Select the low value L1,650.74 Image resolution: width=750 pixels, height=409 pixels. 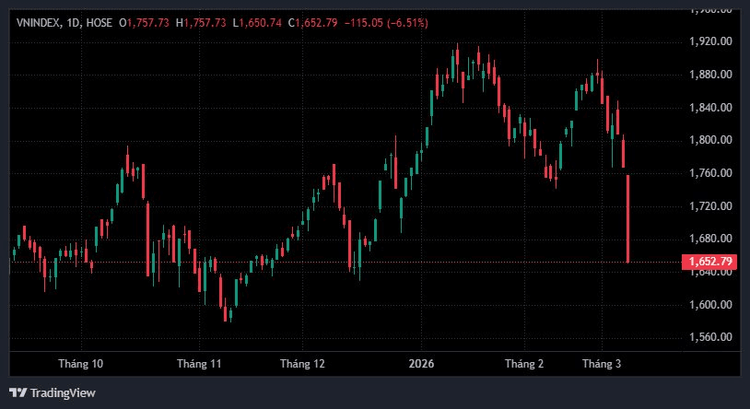[256, 22]
